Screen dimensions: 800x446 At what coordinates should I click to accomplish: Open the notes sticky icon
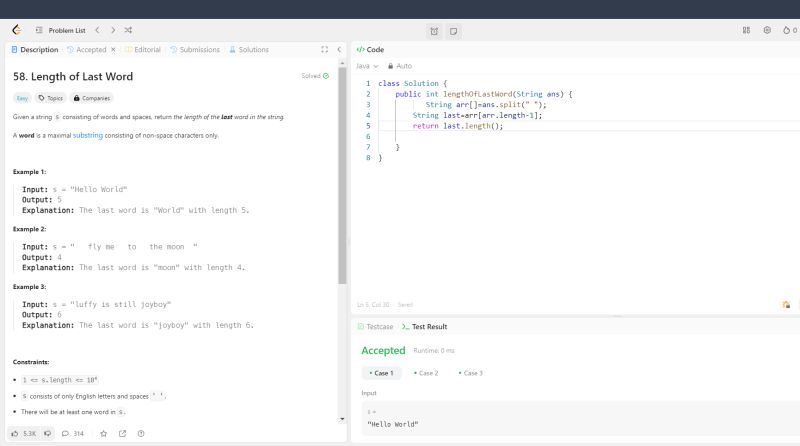[x=453, y=31]
